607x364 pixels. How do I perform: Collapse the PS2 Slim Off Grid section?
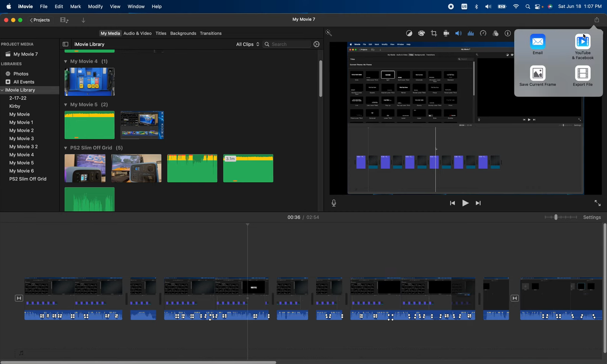[65, 147]
